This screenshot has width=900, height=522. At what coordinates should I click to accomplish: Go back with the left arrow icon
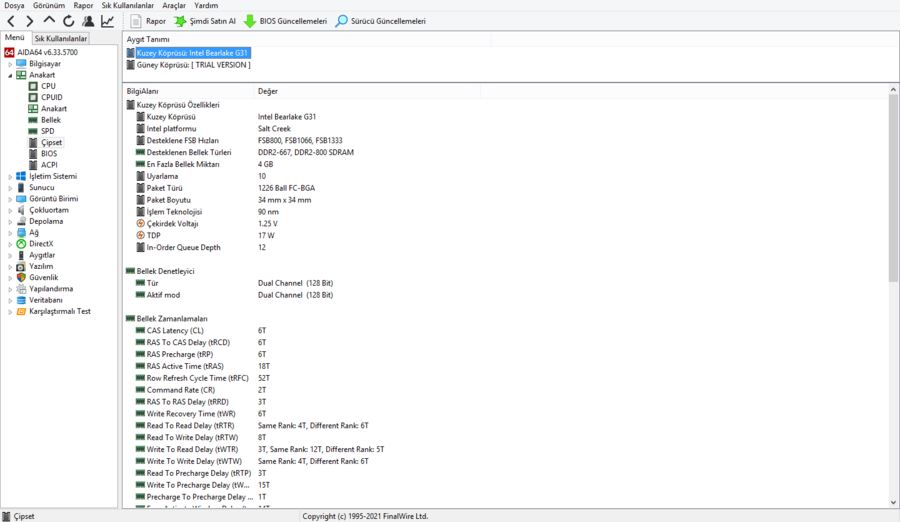pyautogui.click(x=11, y=21)
